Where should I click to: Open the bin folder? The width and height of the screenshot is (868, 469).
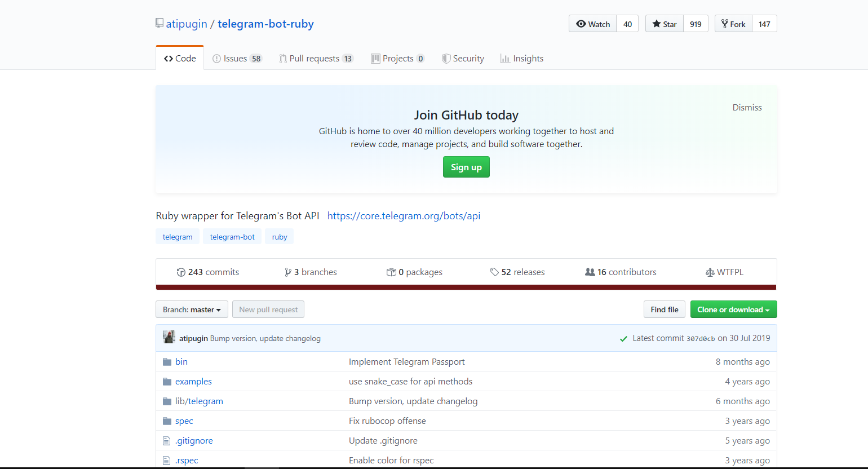[x=181, y=362]
